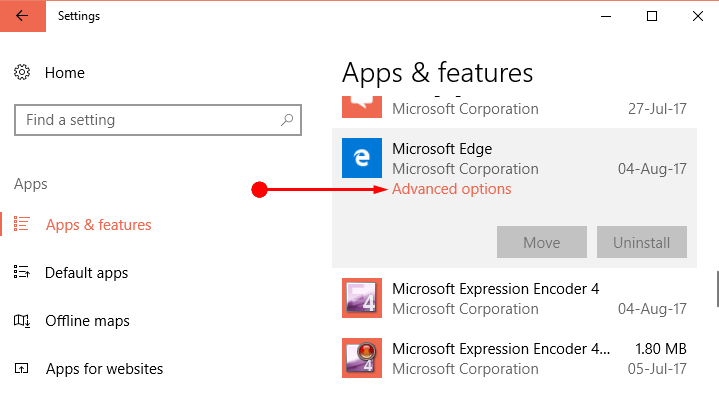Click the Home gear icon
Viewport: 719px width, 396px height.
click(x=22, y=72)
